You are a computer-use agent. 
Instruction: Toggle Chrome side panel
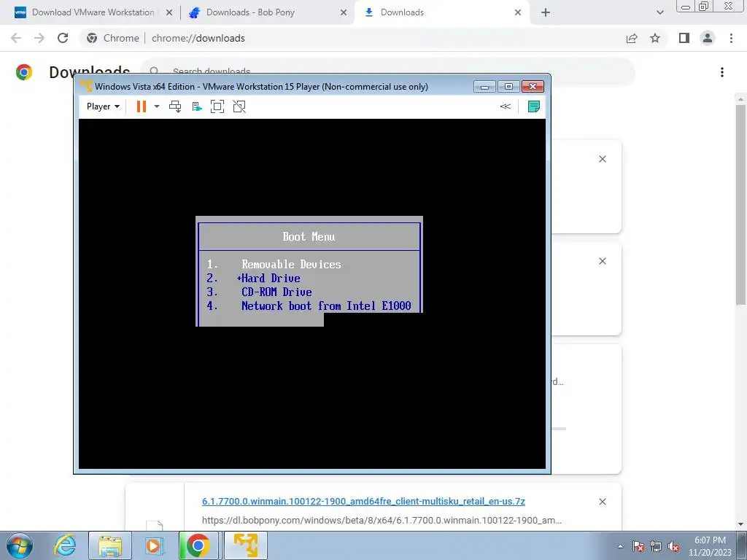tap(684, 38)
